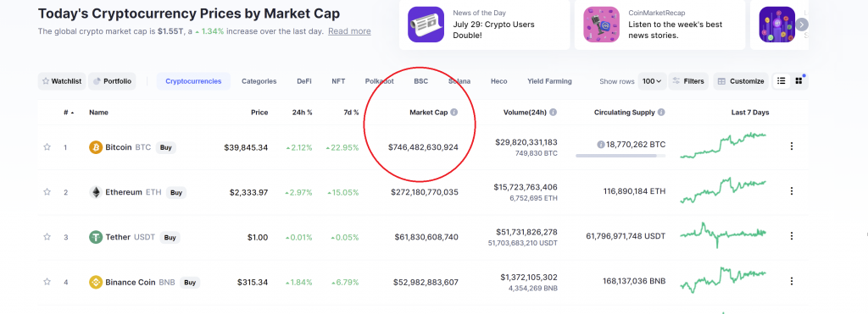Expand the Show rows 100 dropdown
Screen dimensions: 868x314
(652, 81)
